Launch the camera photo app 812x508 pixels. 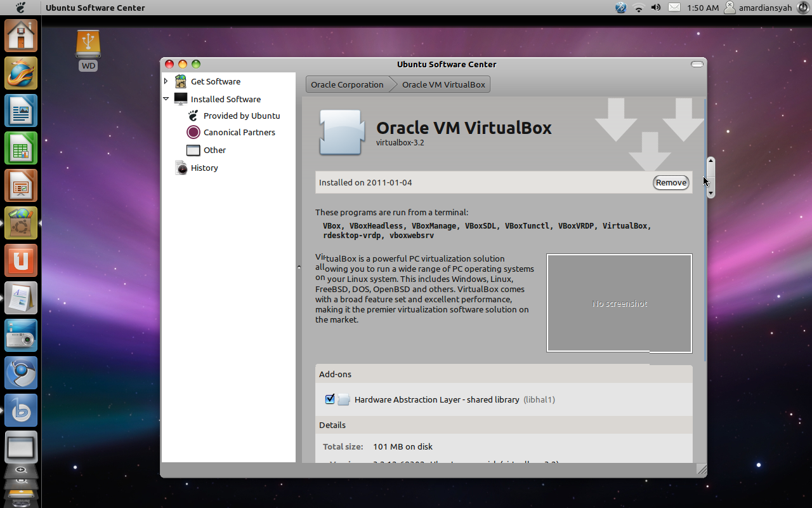pos(21,335)
